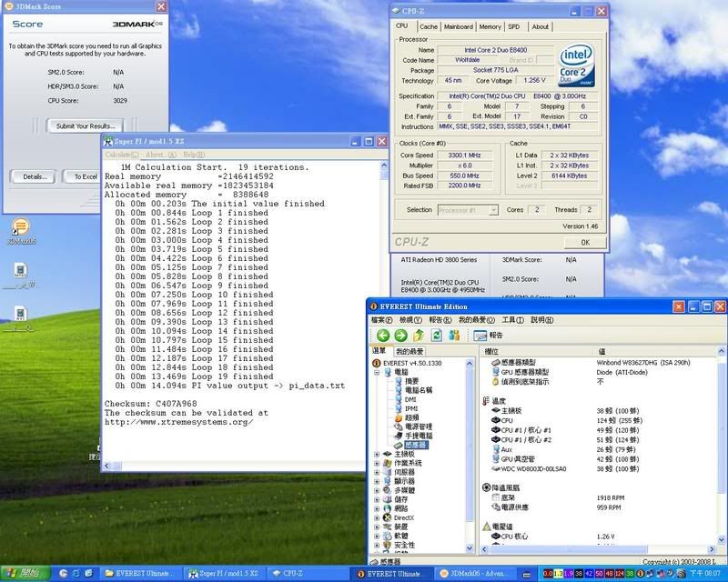The height and width of the screenshot is (582, 728).
Task: Expand the 作業系統 operating system node
Action: (x=377, y=463)
